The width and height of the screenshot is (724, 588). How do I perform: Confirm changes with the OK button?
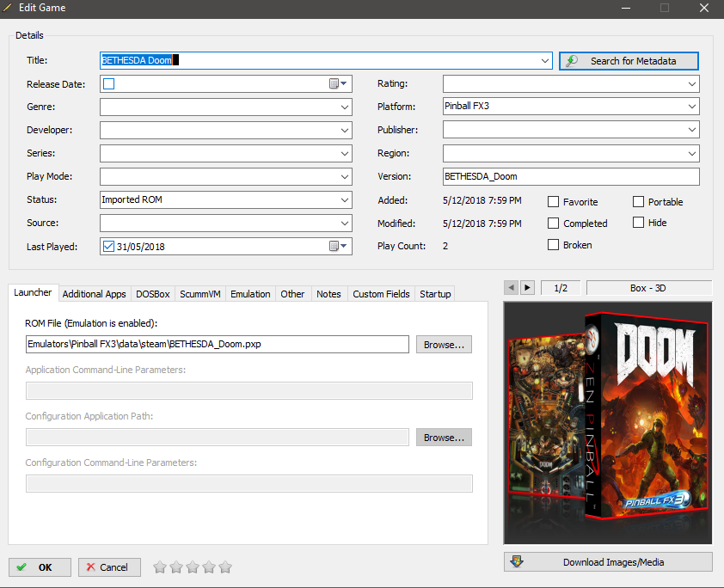click(40, 567)
